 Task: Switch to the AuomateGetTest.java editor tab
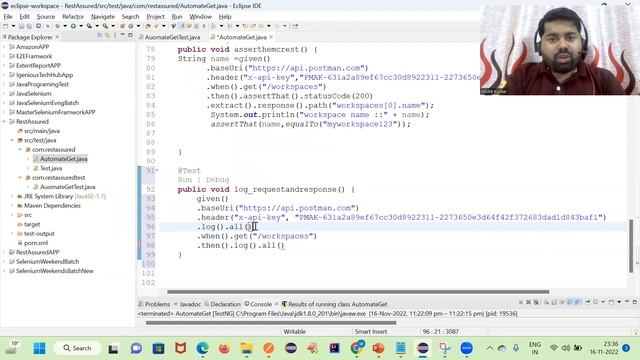(169, 37)
